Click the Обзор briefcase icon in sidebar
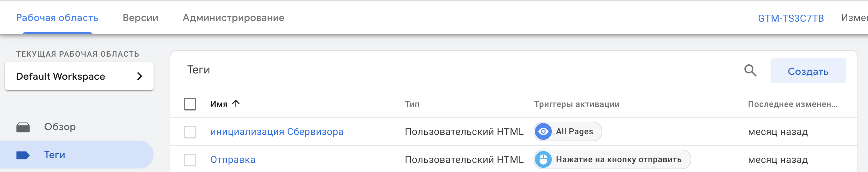 pyautogui.click(x=23, y=127)
